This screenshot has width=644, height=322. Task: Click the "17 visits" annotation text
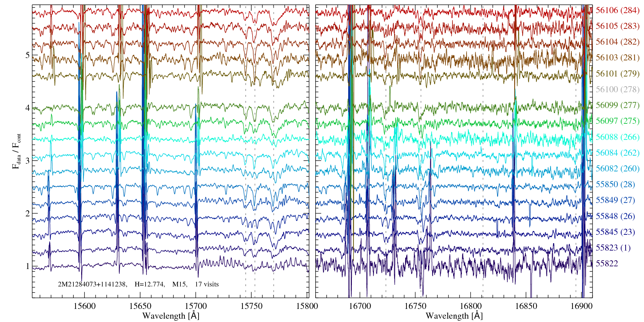tap(207, 284)
